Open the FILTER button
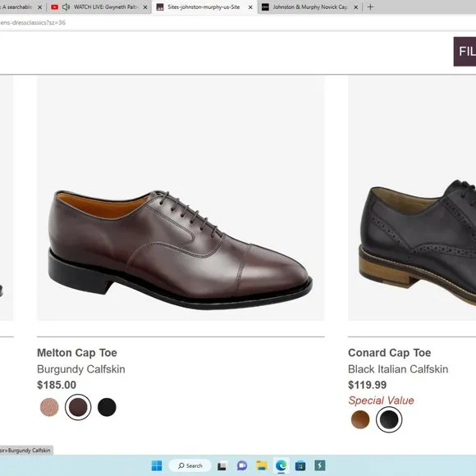476x476 pixels. (465, 52)
